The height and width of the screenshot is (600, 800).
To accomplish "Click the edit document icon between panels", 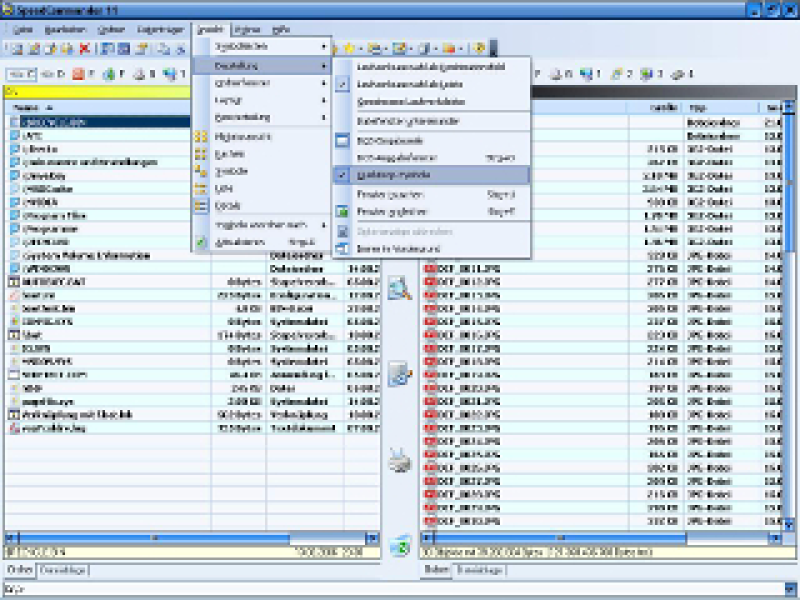I will [x=399, y=373].
